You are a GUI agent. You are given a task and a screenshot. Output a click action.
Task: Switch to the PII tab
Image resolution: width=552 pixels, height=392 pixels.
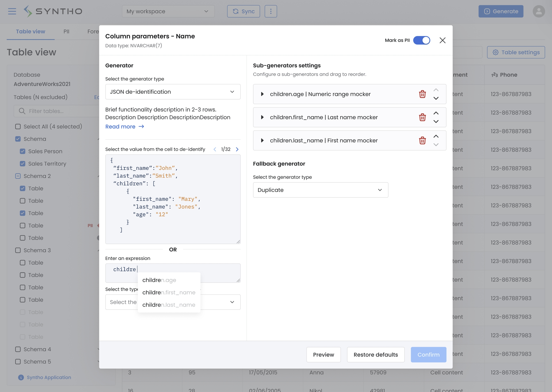click(x=66, y=32)
